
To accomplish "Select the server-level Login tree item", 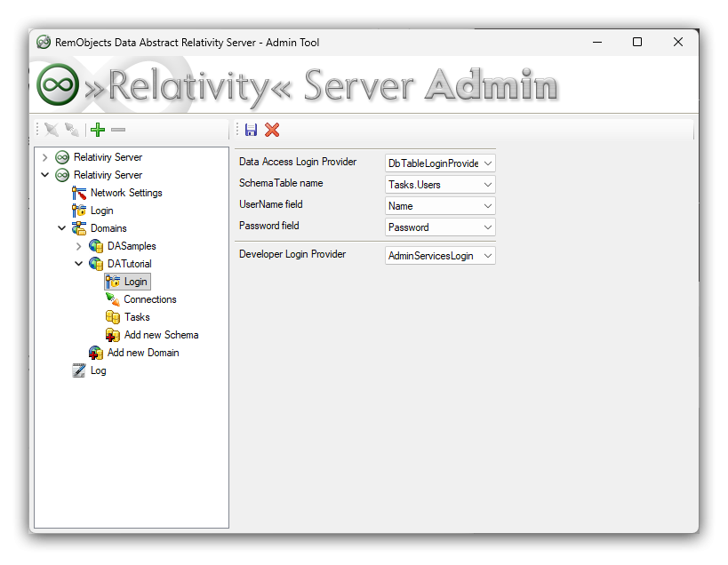I will (x=101, y=211).
